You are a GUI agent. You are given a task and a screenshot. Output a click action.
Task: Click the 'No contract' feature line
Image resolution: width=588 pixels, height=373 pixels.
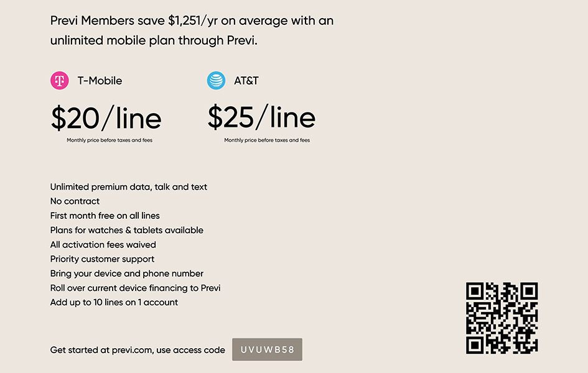coord(75,201)
